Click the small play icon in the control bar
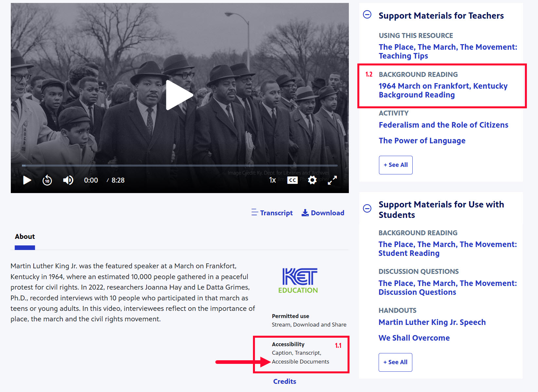Screen dimensions: 538x392 tap(27, 180)
